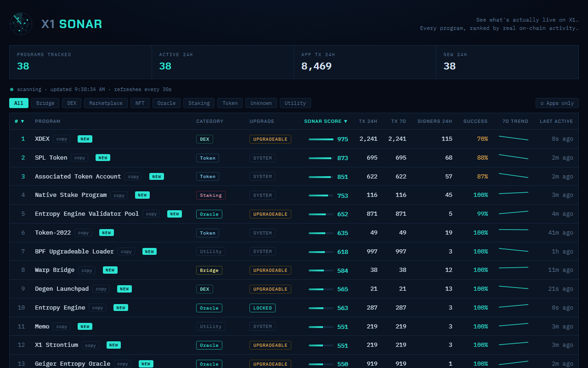Sort by the # rank column
The height and width of the screenshot is (368, 588).
point(19,121)
